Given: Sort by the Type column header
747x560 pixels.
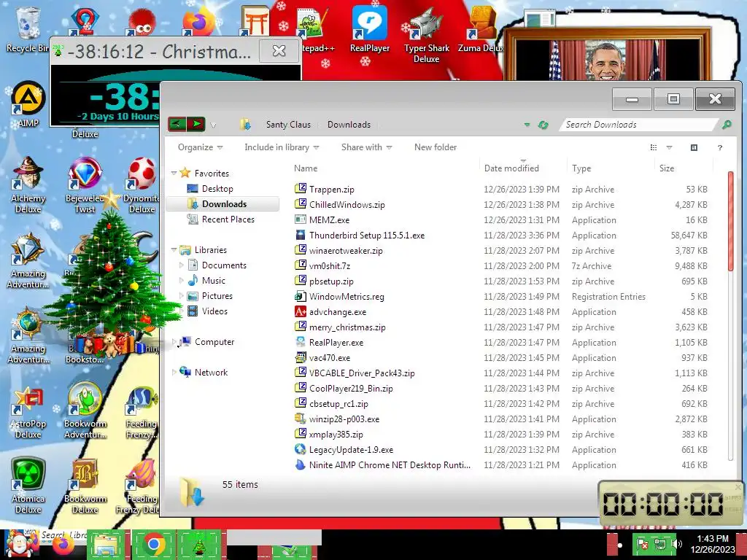Looking at the screenshot, I should pos(581,168).
